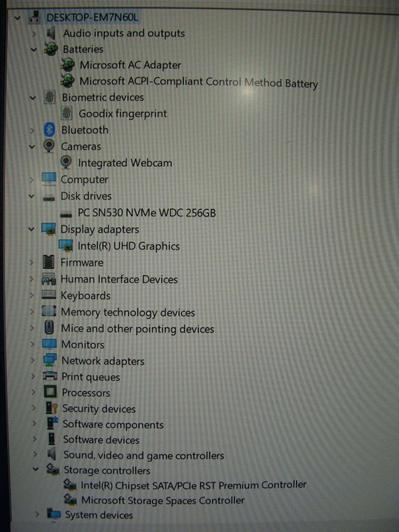Select the 'Integrated Webcam' entry
The width and height of the screenshot is (399, 532).
pyautogui.click(x=125, y=163)
